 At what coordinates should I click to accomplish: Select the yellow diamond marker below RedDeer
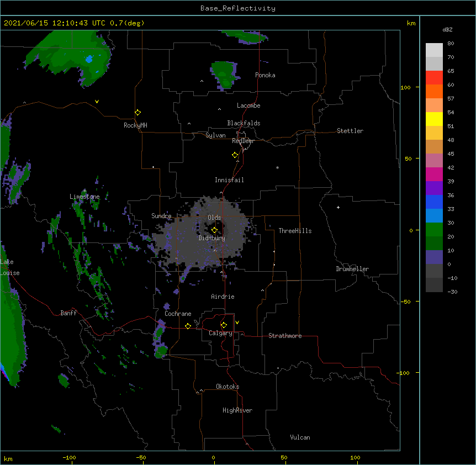(x=235, y=155)
